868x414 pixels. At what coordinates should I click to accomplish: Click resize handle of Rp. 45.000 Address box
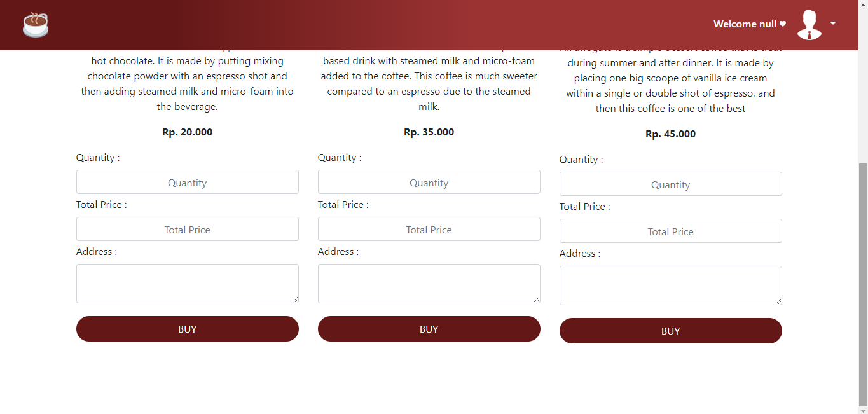tap(778, 301)
